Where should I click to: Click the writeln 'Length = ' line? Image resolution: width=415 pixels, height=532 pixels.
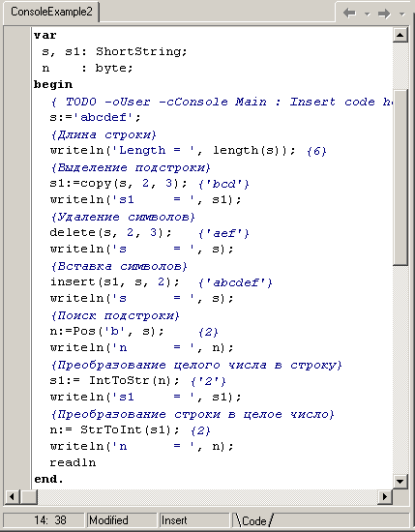[x=173, y=150]
